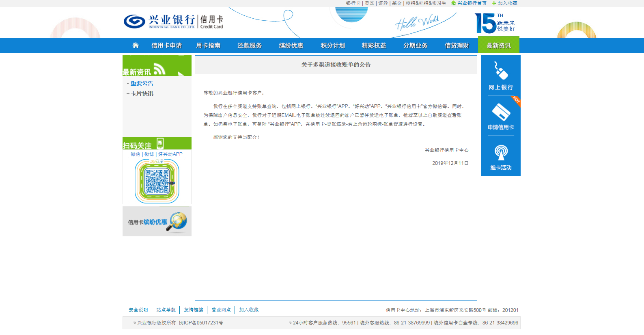
Task: Go to 兴业银行首页 link
Action: click(x=472, y=3)
